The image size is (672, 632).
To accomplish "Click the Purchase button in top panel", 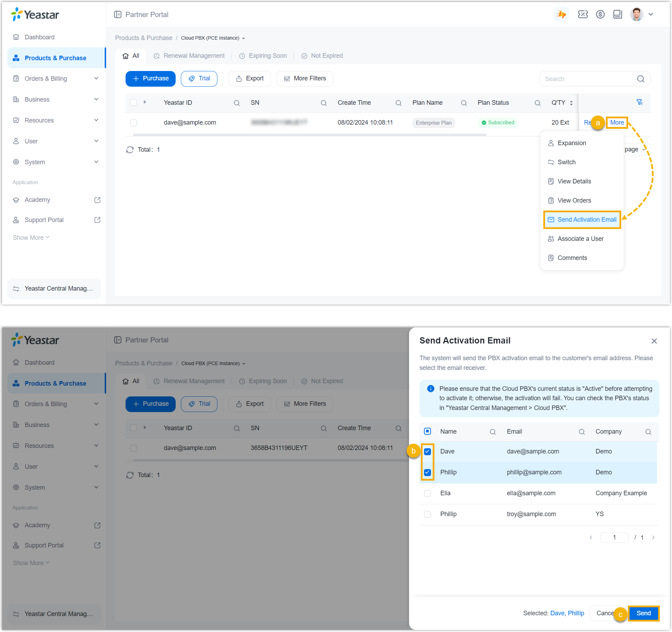I will (150, 79).
